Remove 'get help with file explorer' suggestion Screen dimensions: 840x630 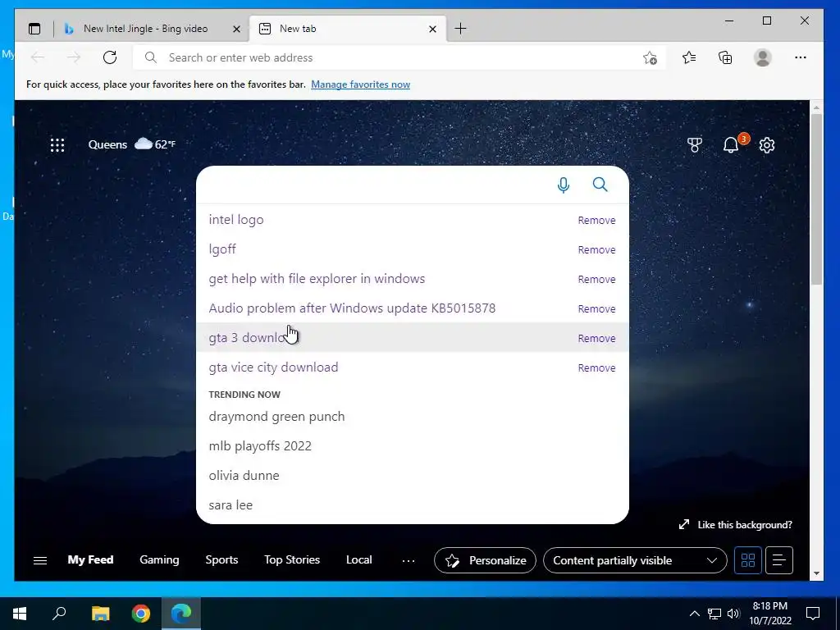point(596,279)
